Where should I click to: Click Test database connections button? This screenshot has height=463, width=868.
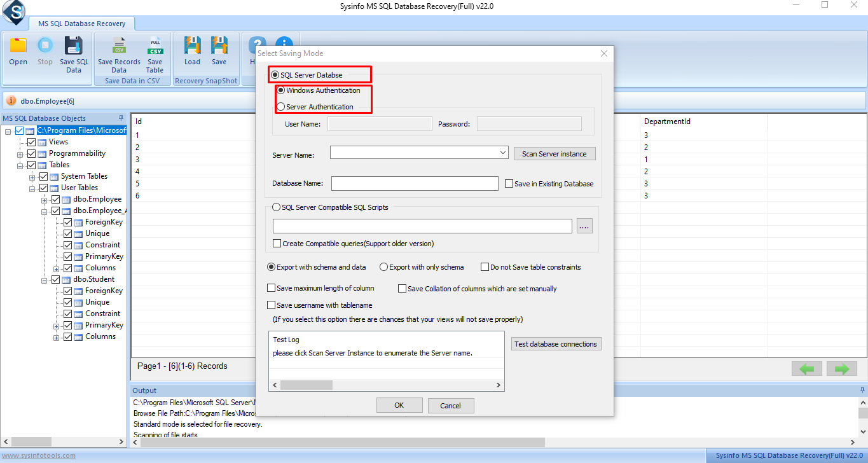point(556,344)
